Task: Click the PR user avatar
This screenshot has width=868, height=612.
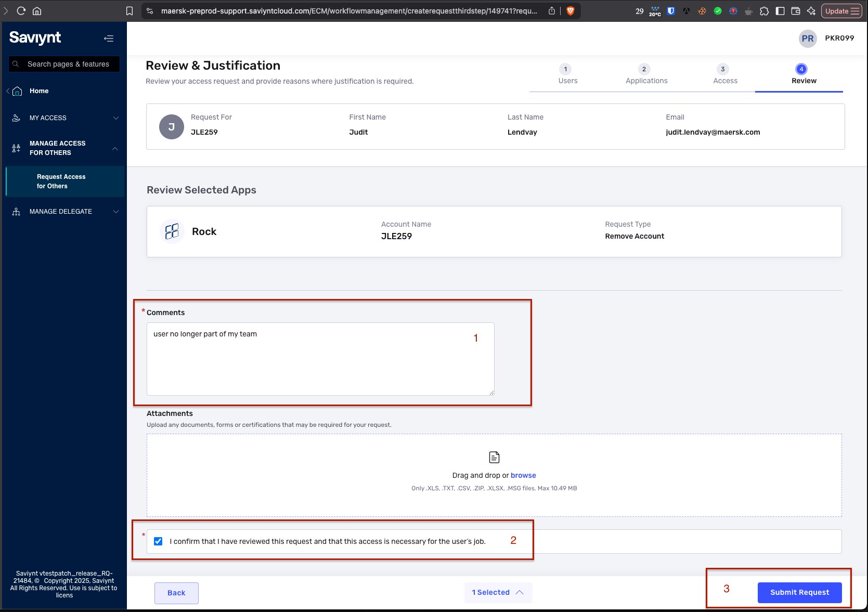Action: (807, 38)
